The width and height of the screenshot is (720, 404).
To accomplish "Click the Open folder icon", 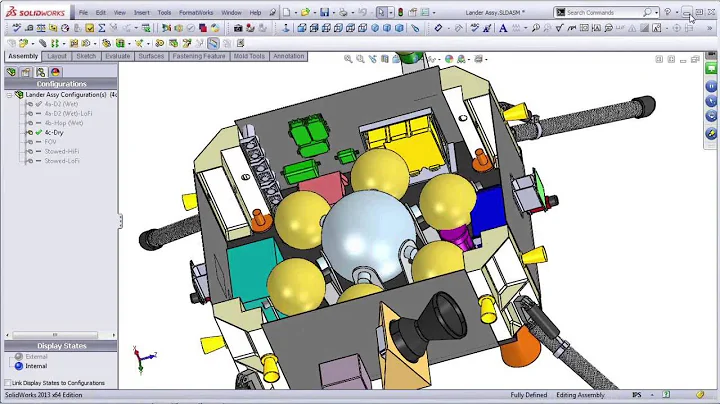I will tap(305, 12).
